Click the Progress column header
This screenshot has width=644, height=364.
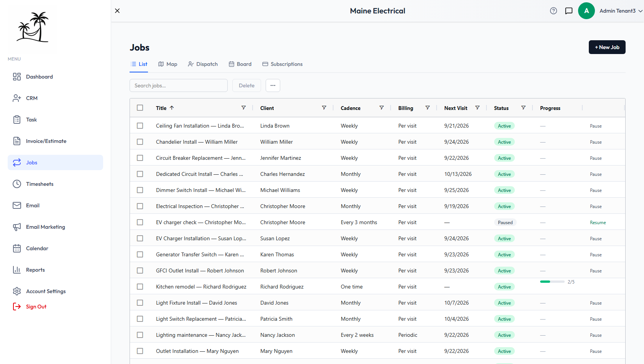550,108
